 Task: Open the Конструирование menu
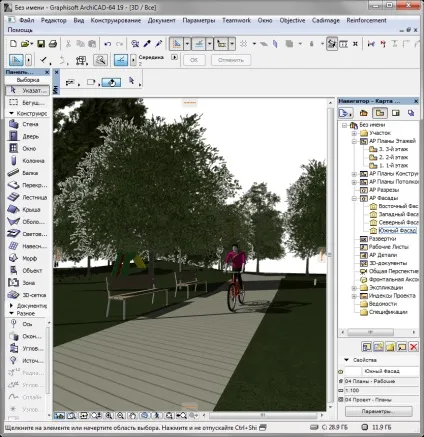click(116, 20)
